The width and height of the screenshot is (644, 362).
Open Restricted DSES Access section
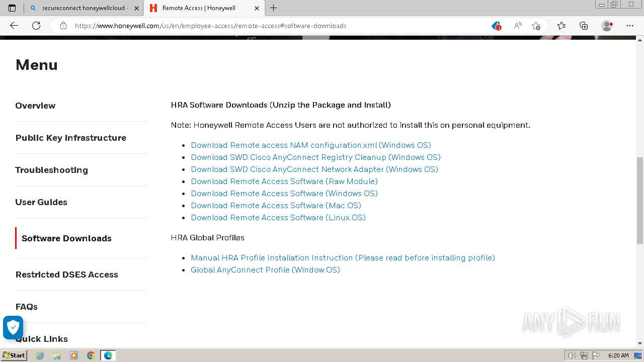click(x=66, y=275)
